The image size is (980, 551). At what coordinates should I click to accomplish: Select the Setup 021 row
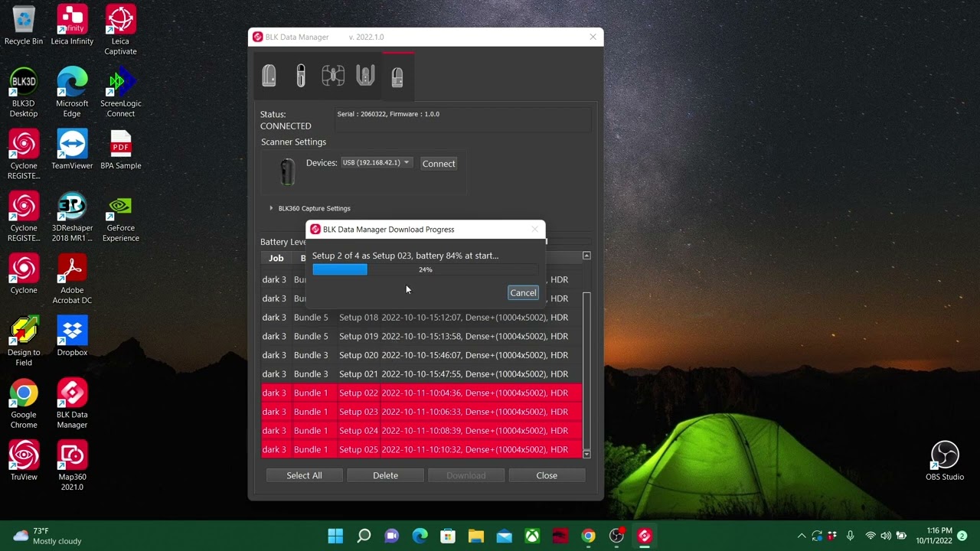click(421, 374)
